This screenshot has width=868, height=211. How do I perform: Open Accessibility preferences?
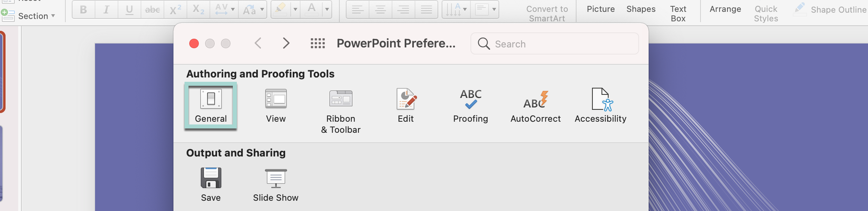pos(600,105)
